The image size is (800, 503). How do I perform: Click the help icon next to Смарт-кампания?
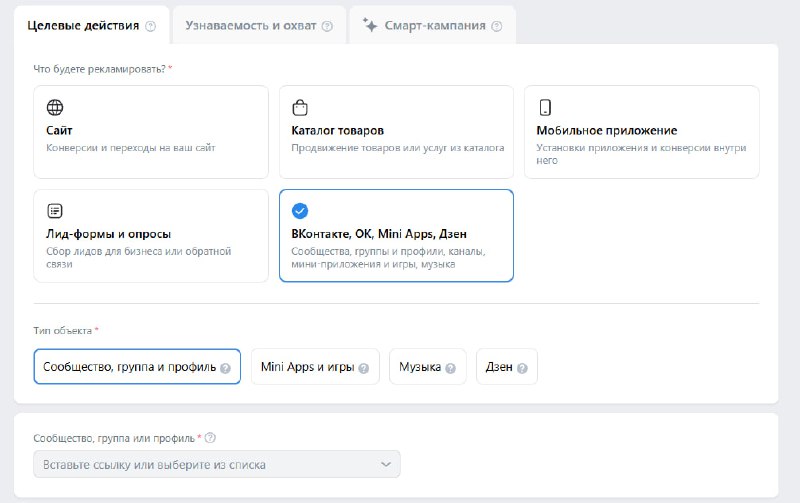495,26
